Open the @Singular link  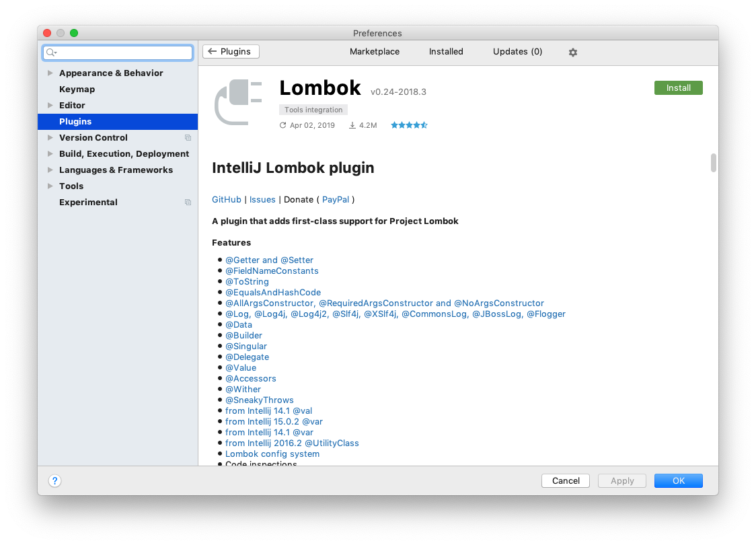click(246, 347)
